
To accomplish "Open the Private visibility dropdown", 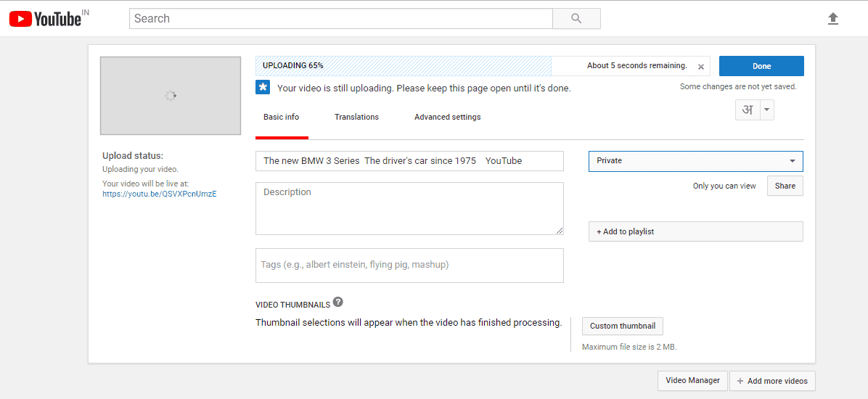I will point(696,161).
